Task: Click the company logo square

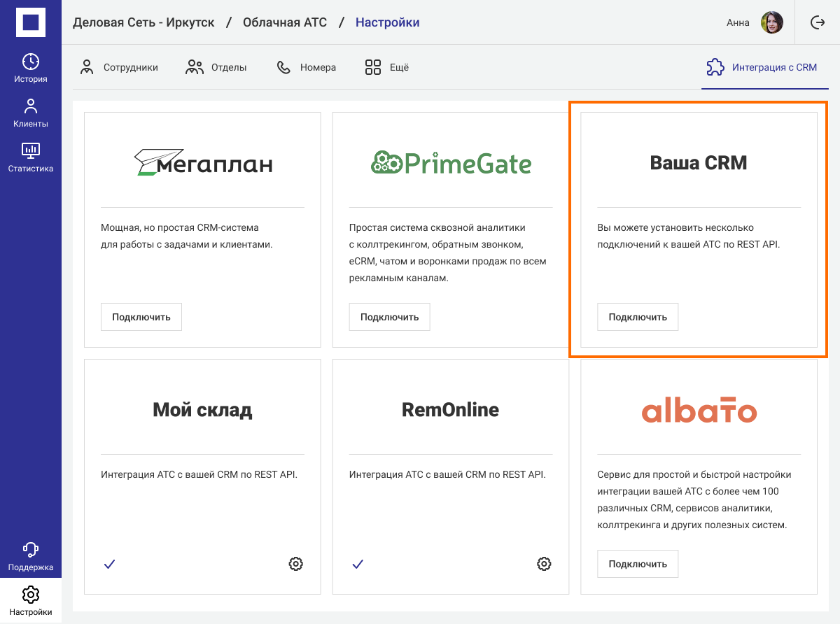Action: (x=30, y=22)
